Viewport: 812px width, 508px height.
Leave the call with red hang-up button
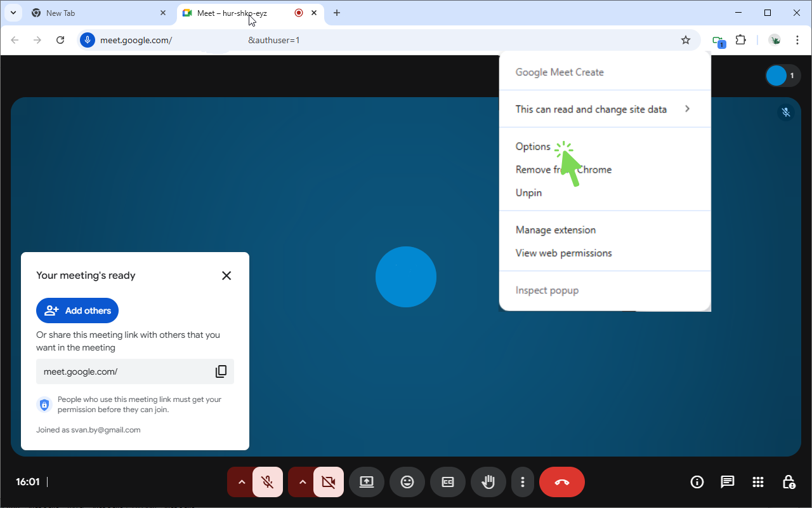pyautogui.click(x=562, y=482)
